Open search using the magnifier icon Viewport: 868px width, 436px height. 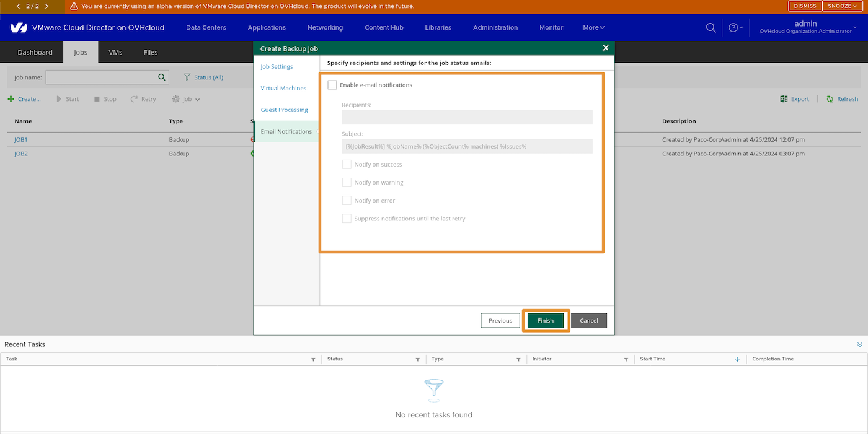point(711,27)
